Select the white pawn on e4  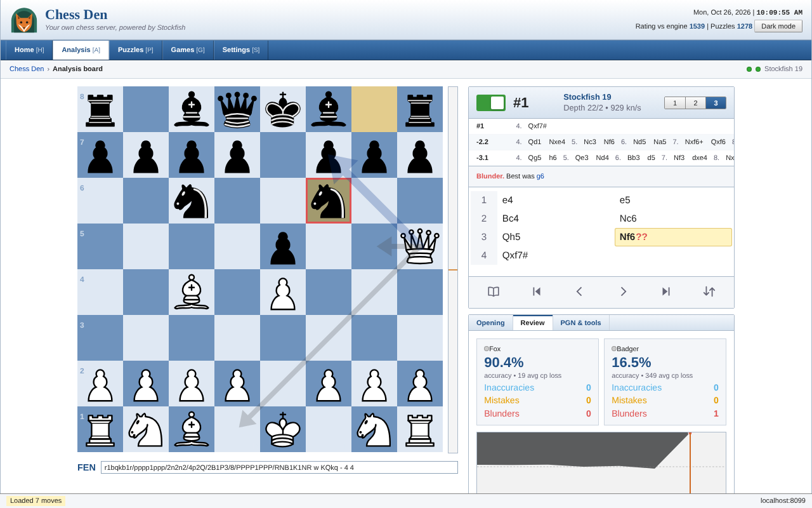click(x=283, y=292)
